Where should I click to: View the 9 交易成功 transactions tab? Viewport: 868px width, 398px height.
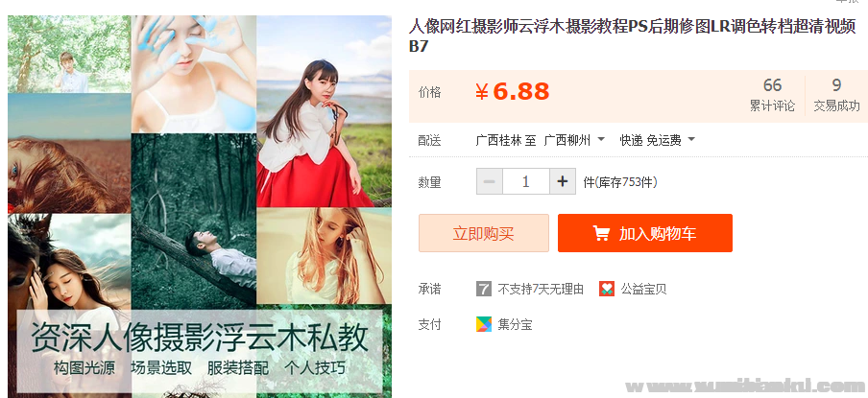point(836,95)
